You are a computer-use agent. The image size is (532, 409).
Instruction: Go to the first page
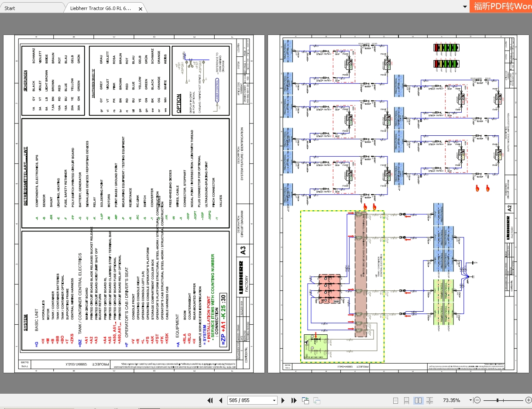pos(210,400)
